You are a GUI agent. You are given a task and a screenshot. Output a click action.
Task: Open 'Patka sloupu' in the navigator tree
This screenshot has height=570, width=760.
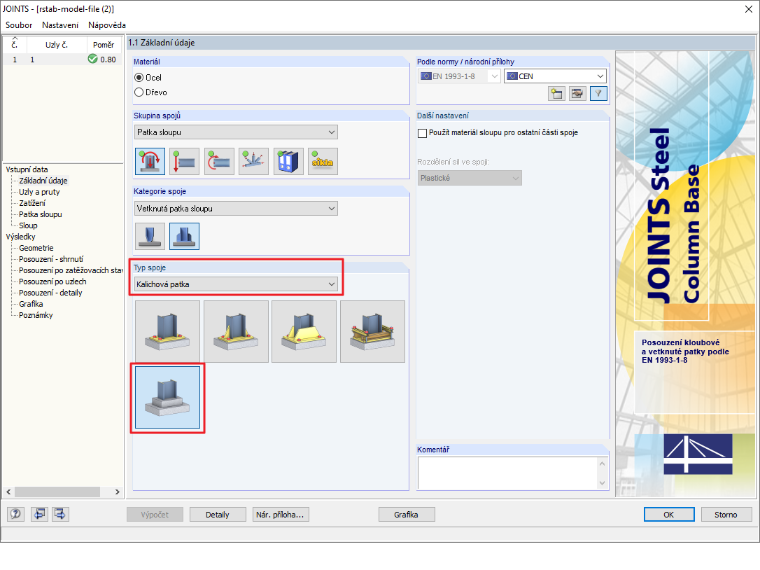point(40,214)
